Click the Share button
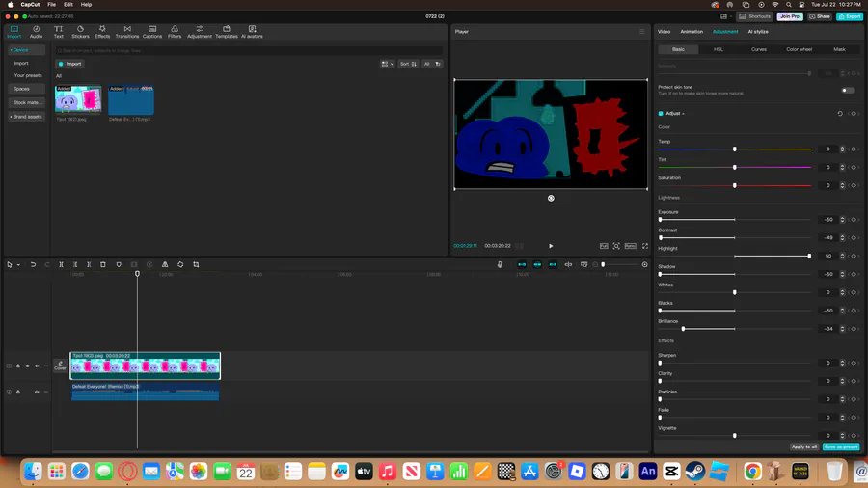This screenshot has height=488, width=868. 820,16
